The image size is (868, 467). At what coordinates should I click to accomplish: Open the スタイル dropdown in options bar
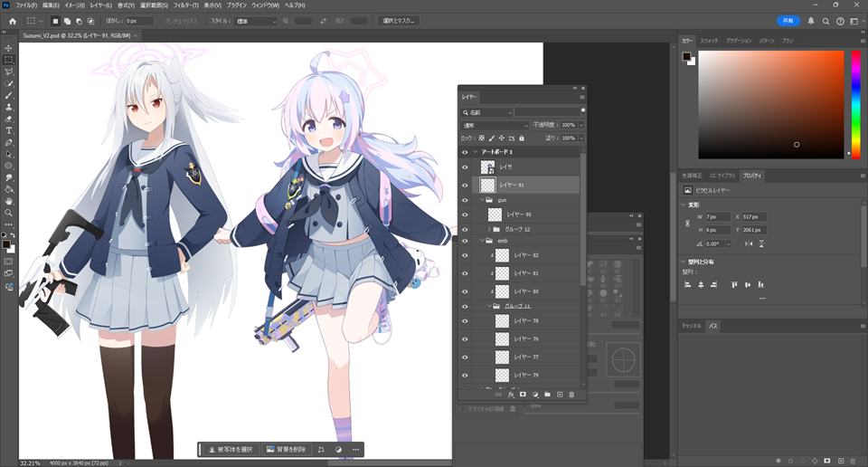(x=256, y=21)
